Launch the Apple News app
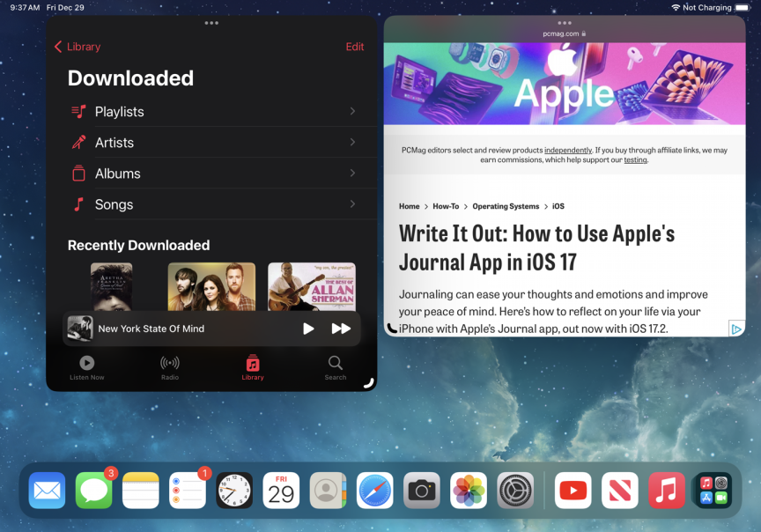 [620, 491]
